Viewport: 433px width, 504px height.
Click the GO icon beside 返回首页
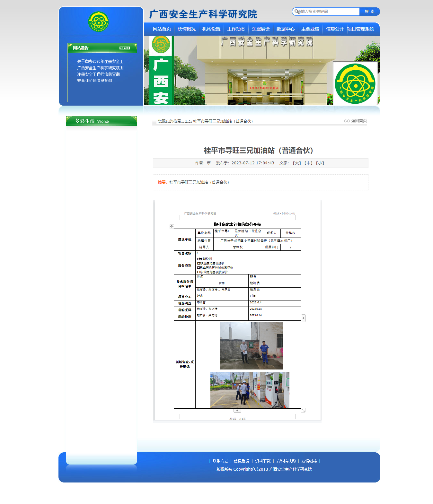347,121
